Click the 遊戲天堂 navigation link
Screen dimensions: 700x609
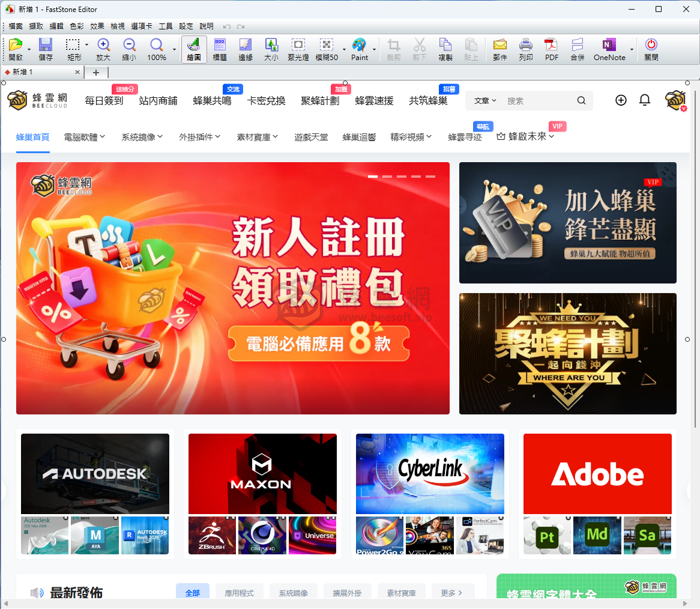coord(311,137)
